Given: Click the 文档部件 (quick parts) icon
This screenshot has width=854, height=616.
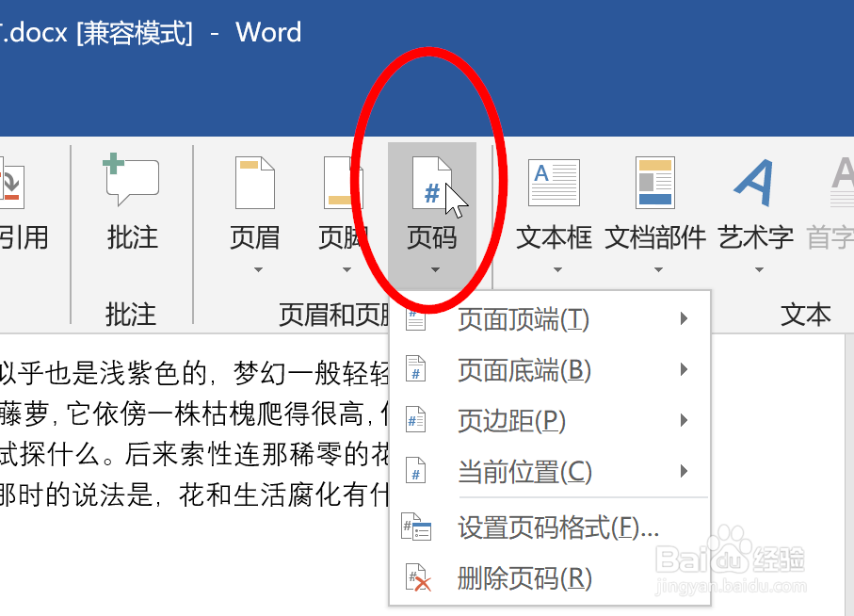Looking at the screenshot, I should (655, 183).
